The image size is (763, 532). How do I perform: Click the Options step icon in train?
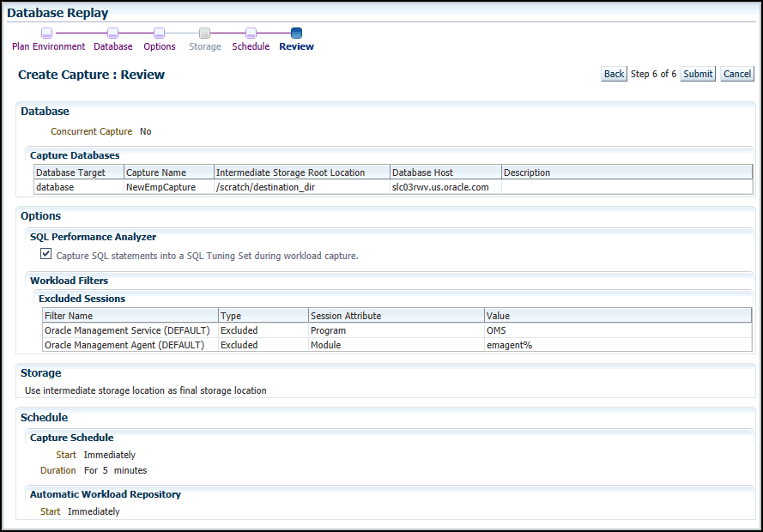[x=160, y=33]
